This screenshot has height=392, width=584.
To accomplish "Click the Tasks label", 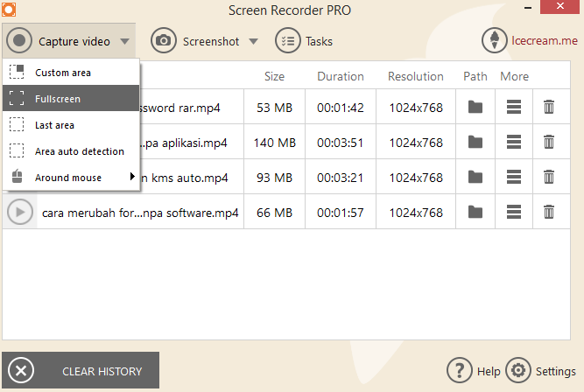I will click(x=319, y=41).
